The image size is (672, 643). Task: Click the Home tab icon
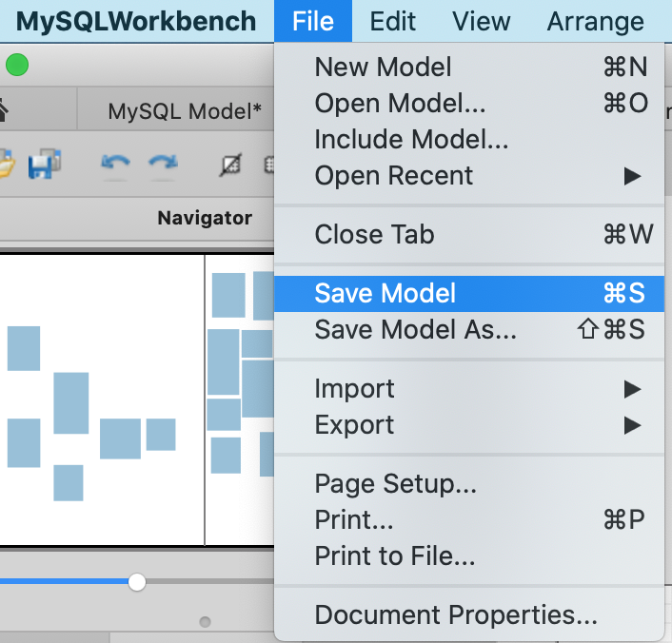[4, 110]
